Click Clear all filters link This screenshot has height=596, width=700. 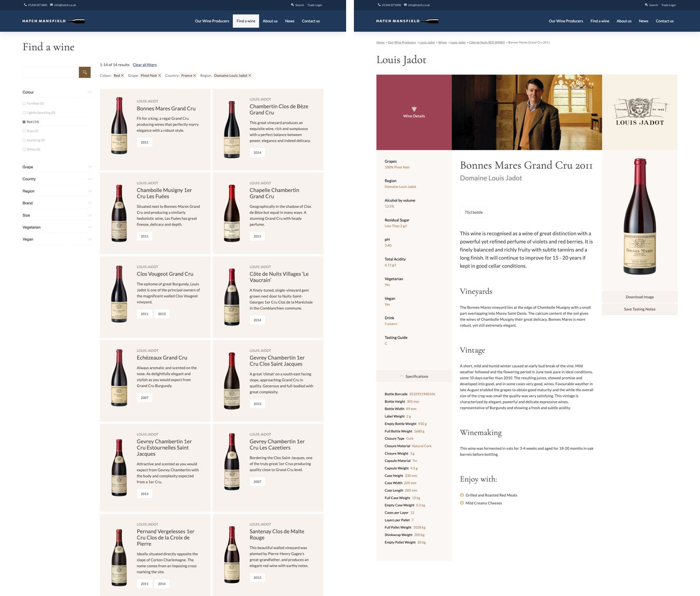(144, 65)
